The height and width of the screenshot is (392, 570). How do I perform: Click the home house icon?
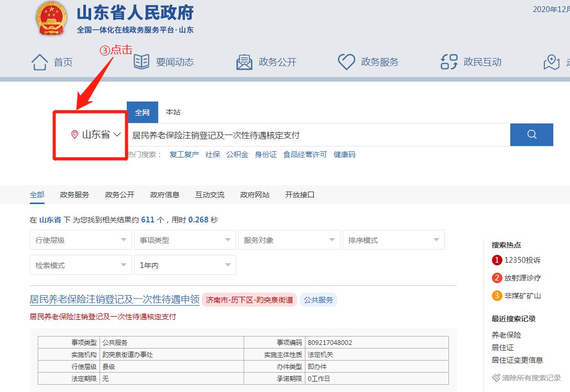tap(40, 62)
